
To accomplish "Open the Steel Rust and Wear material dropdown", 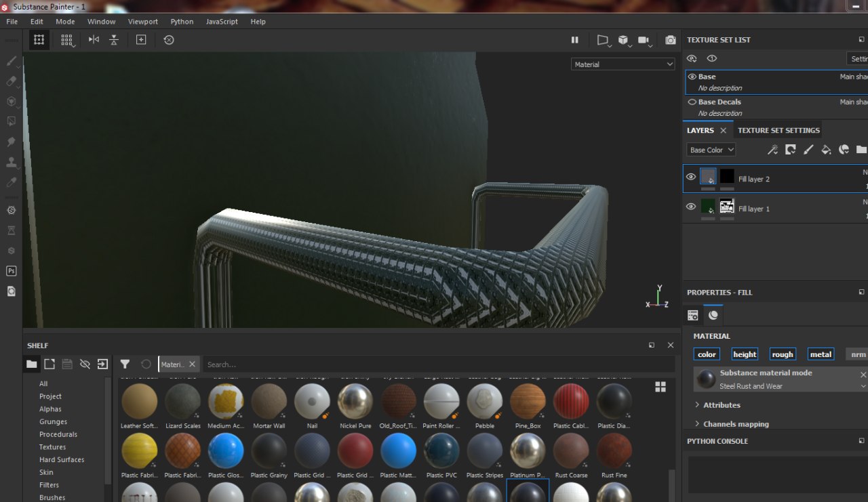I will tap(863, 386).
